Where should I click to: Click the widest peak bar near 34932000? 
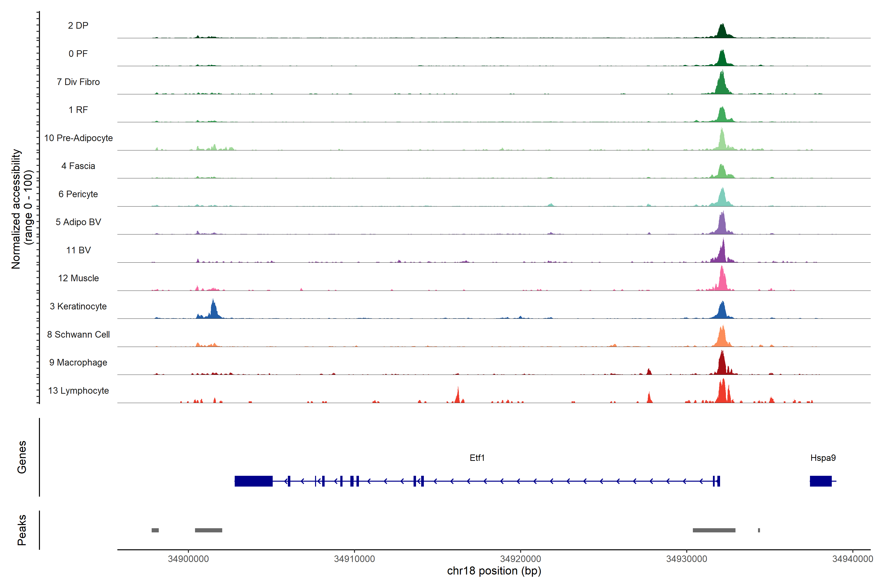click(714, 530)
